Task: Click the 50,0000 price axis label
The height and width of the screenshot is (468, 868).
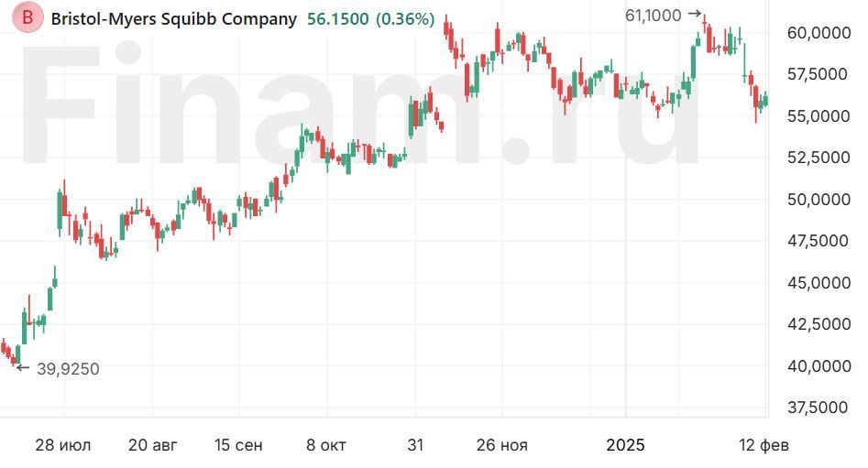Action: (x=819, y=200)
